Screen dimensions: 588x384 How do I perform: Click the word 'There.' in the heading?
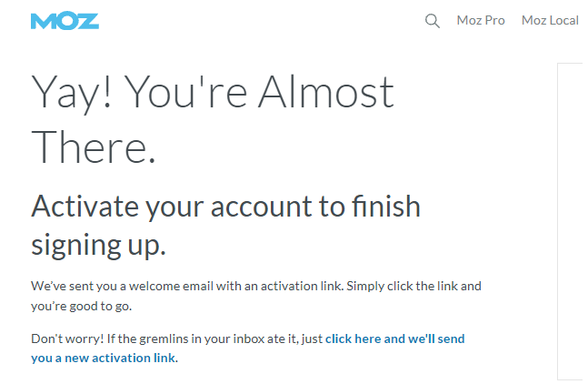pos(93,147)
